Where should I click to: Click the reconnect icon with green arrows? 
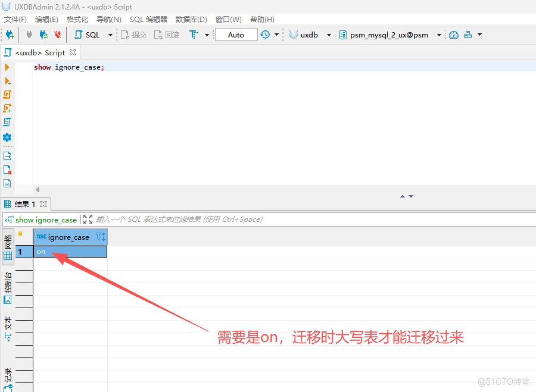(43, 35)
